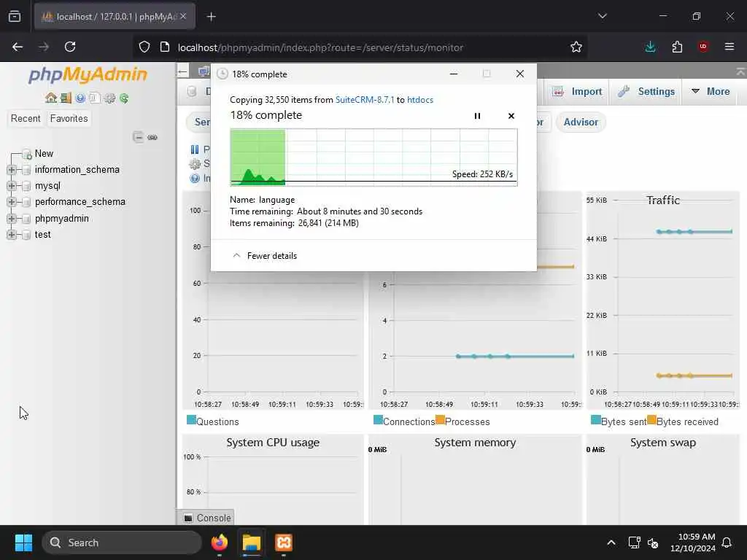
Task: Reload the current page
Action: click(70, 47)
